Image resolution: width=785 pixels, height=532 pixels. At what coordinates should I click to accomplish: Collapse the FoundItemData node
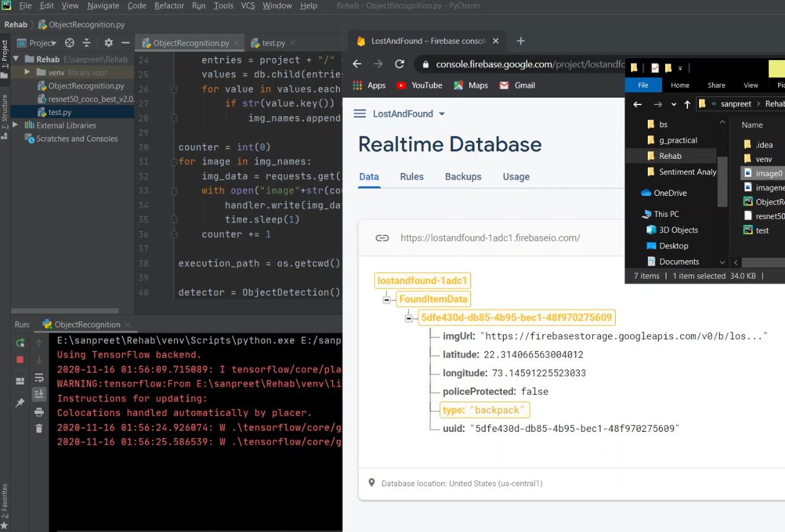tap(386, 300)
